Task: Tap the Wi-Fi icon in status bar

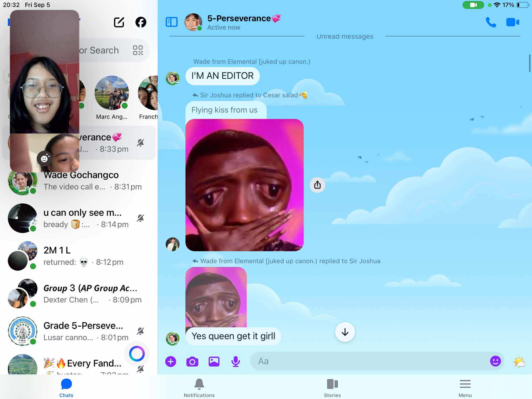Action: (x=497, y=5)
